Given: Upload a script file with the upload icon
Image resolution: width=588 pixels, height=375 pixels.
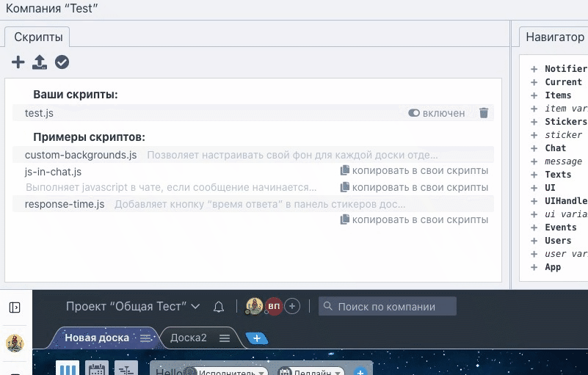Looking at the screenshot, I should coord(40,62).
